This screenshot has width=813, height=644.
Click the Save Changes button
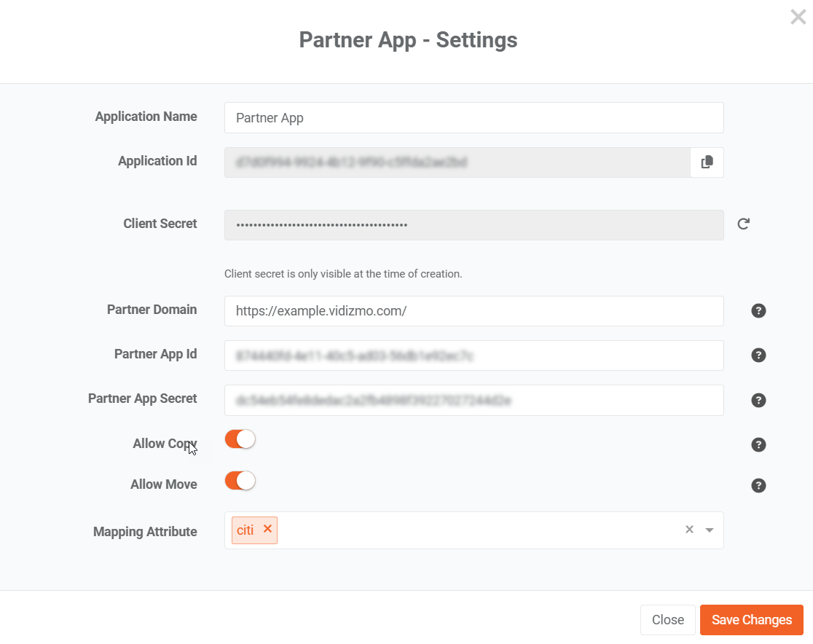751,620
